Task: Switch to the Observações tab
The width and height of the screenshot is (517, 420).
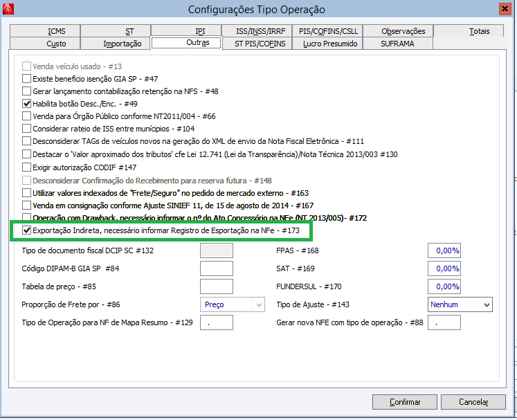Action: (x=398, y=31)
